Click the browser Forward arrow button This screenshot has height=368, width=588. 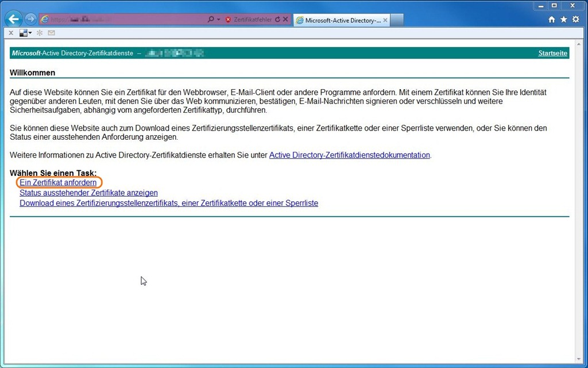coord(31,19)
